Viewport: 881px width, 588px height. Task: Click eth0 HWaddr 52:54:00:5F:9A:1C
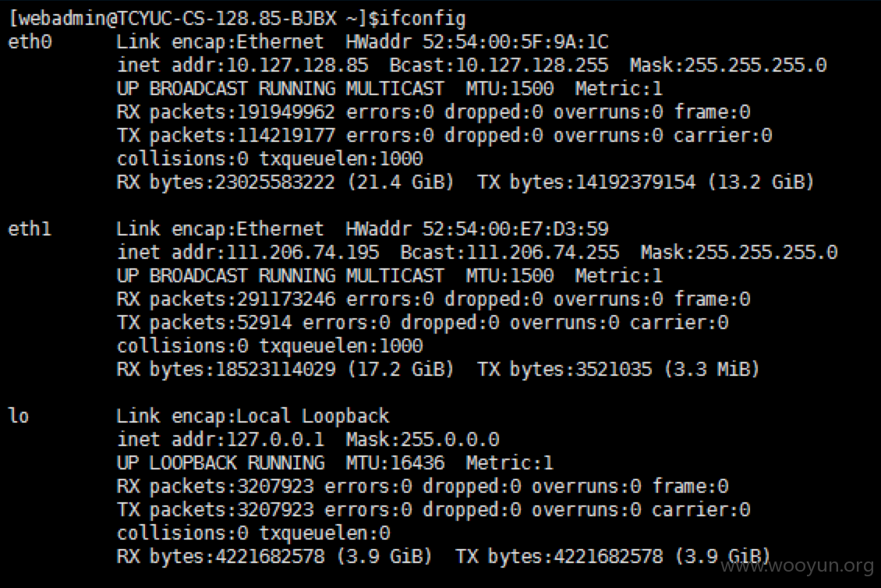[x=477, y=41]
